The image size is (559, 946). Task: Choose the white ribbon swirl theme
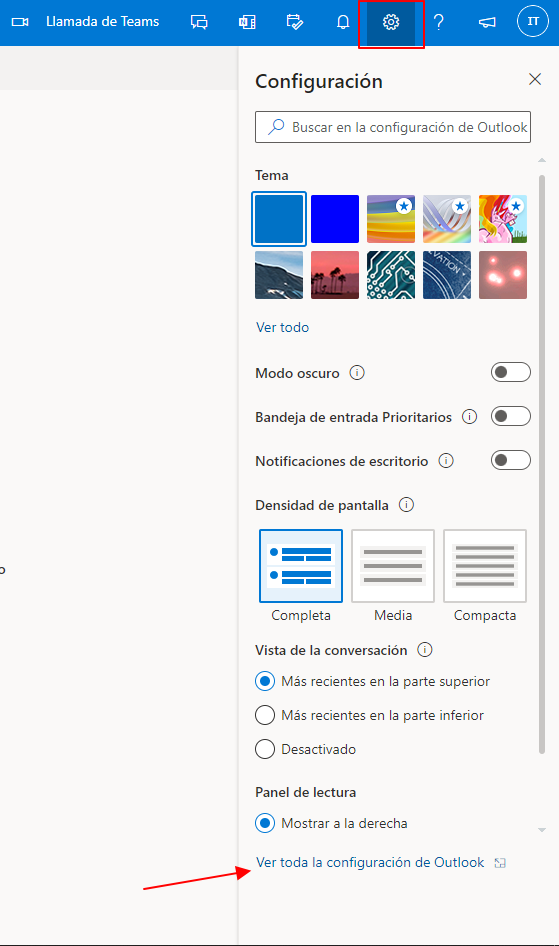(447, 219)
